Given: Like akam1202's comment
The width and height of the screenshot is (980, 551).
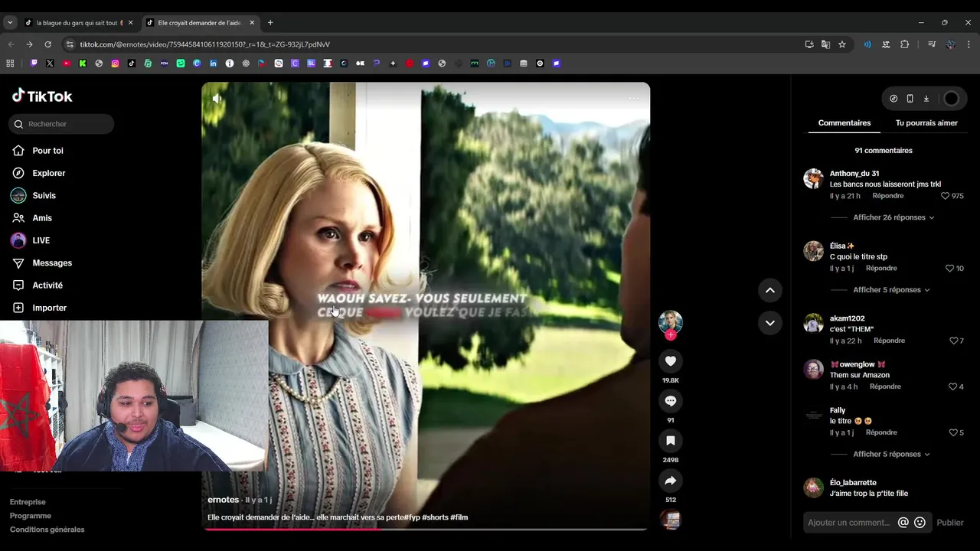Looking at the screenshot, I should point(953,341).
